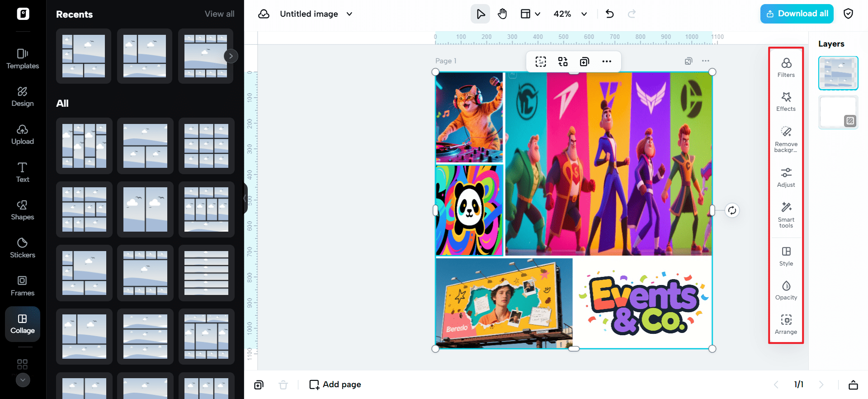
Task: Click the rotate handle beside the collage
Action: tap(732, 210)
